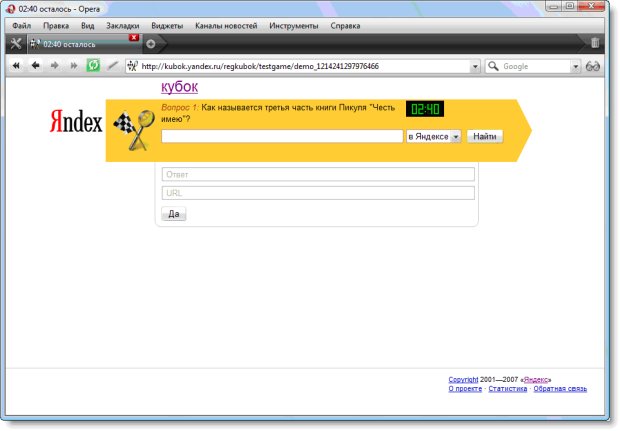Open new tab with plus button
The width and height of the screenshot is (620, 431).
pyautogui.click(x=151, y=44)
